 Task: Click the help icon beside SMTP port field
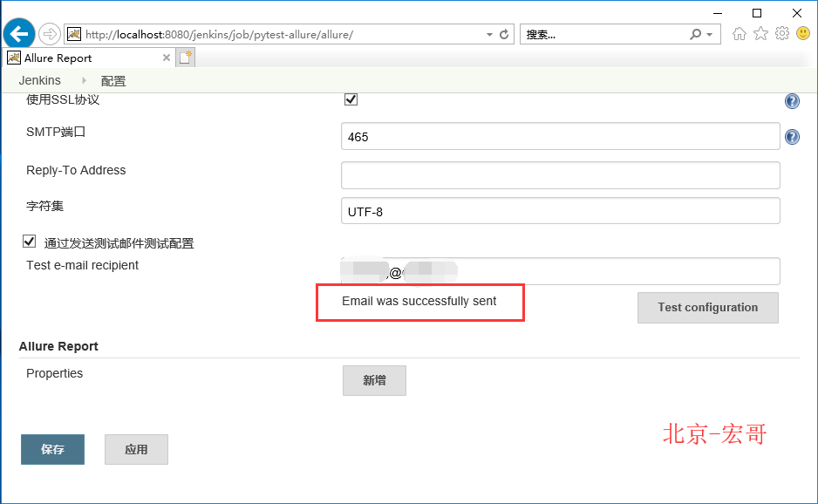792,137
